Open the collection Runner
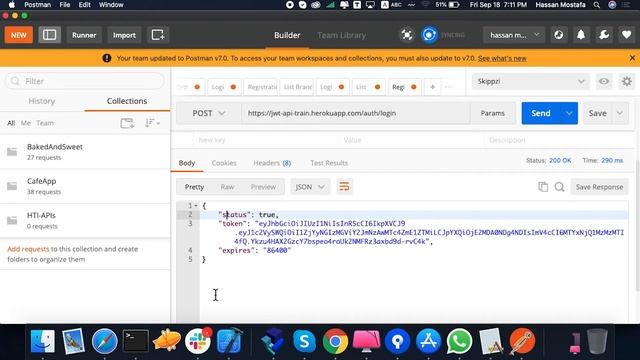The height and width of the screenshot is (360, 640). coord(84,35)
